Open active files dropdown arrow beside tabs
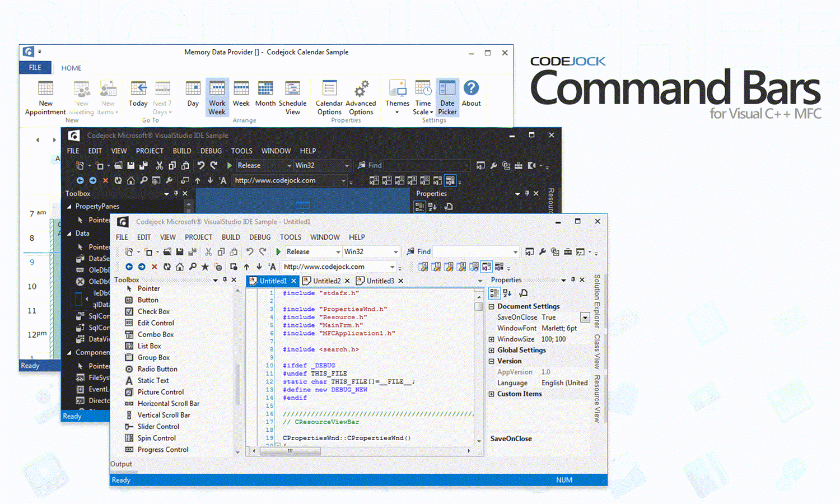Screen dimensions: 840x504 point(480,281)
